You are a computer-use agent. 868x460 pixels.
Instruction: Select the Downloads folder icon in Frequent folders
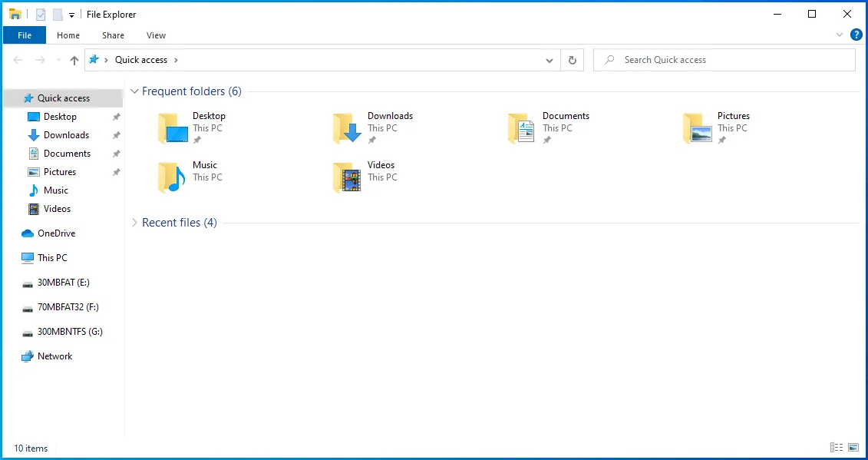click(347, 128)
